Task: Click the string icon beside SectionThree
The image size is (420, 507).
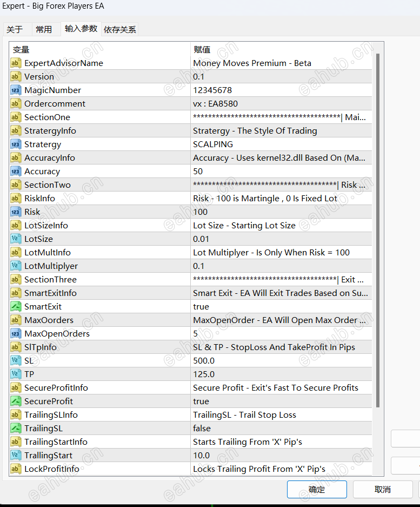Action: pyautogui.click(x=16, y=280)
